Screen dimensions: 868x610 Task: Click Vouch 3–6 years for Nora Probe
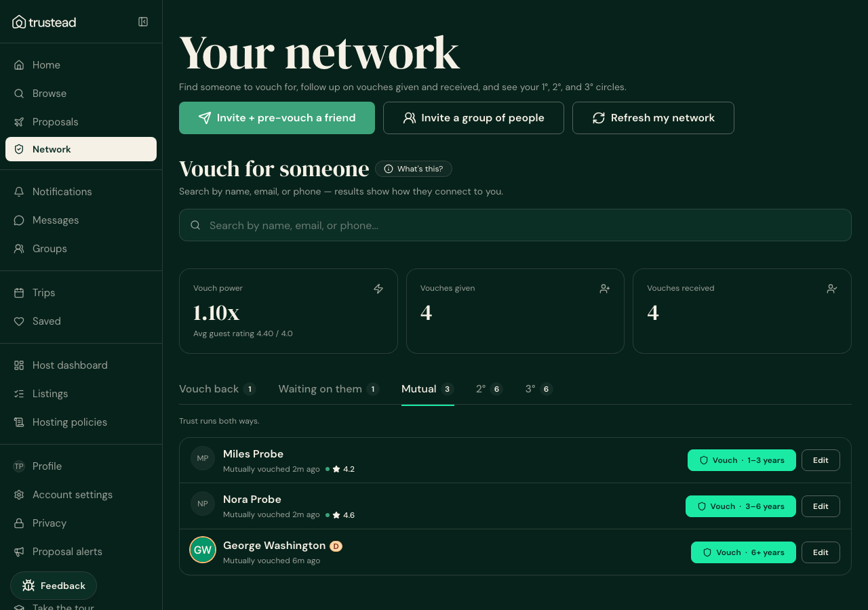pos(741,506)
